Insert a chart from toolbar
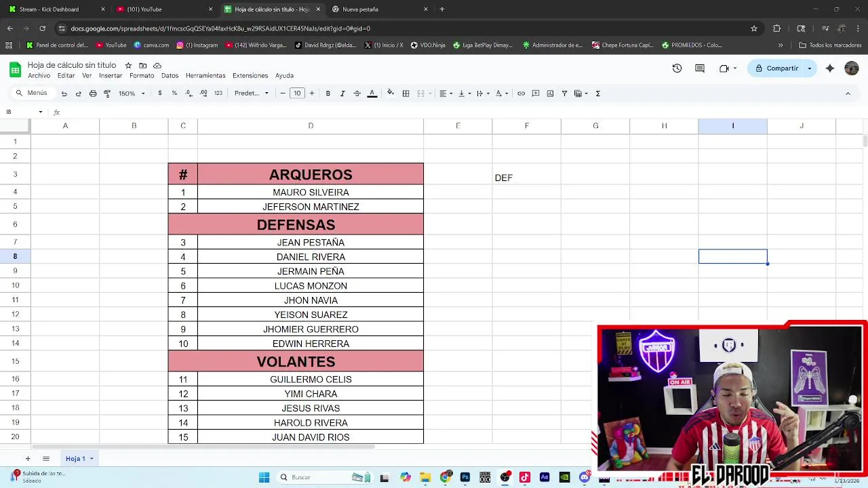The image size is (868, 488). tap(550, 94)
